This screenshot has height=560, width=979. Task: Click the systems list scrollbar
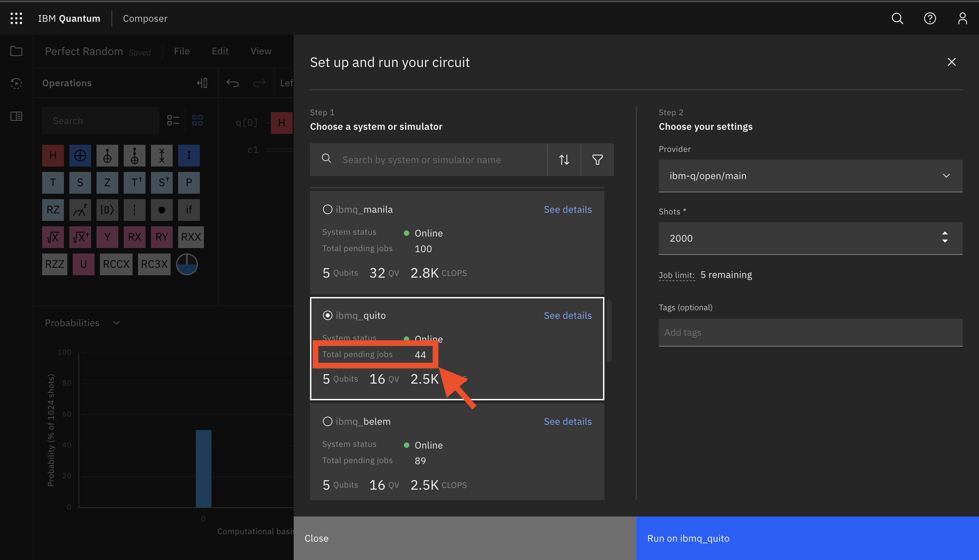click(x=609, y=331)
